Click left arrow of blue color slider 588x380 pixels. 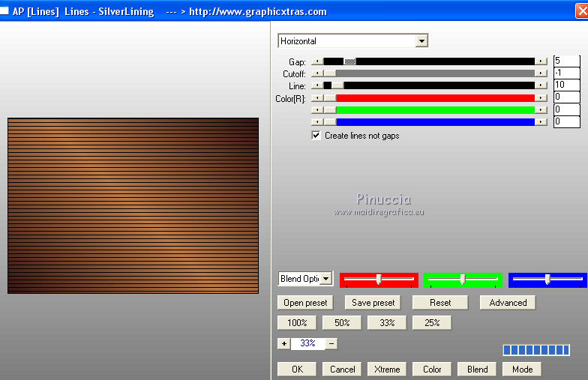[x=316, y=121]
